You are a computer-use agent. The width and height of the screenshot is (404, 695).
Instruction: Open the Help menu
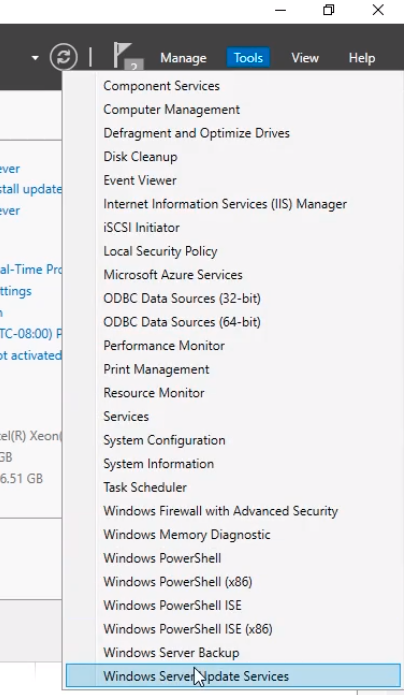tap(361, 58)
